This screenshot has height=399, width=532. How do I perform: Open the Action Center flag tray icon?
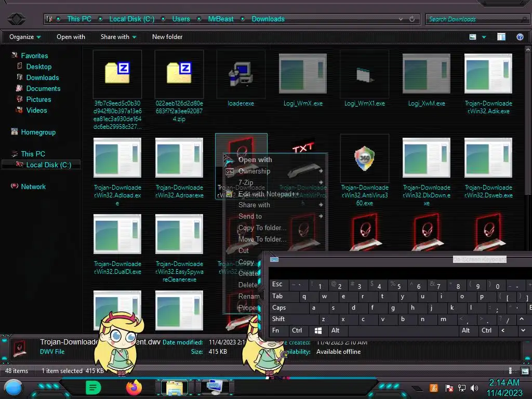pos(449,388)
